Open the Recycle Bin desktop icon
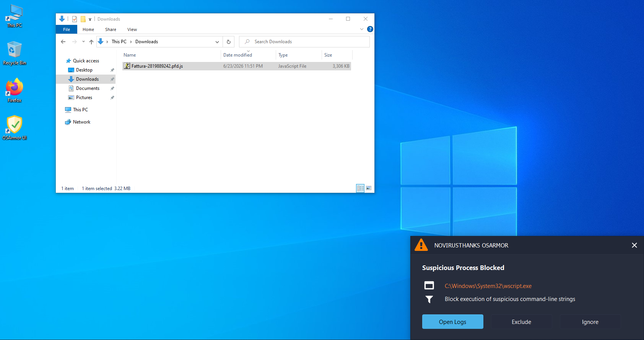 15,54
